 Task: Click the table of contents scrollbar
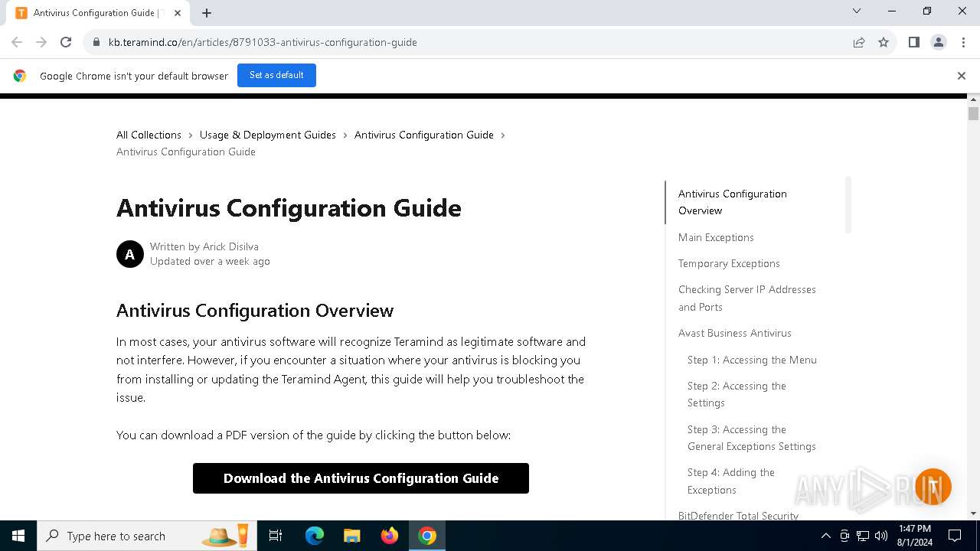click(848, 204)
